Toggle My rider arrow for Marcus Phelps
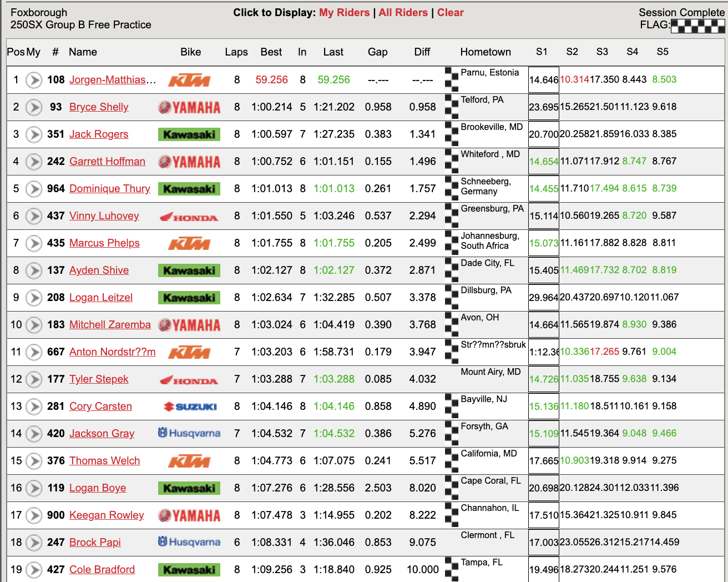Image resolution: width=728 pixels, height=582 pixels. pyautogui.click(x=34, y=243)
